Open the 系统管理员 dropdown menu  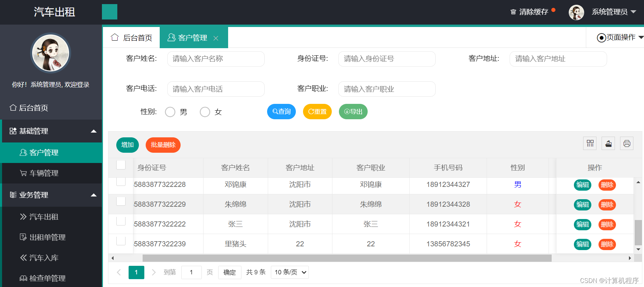[x=614, y=12]
